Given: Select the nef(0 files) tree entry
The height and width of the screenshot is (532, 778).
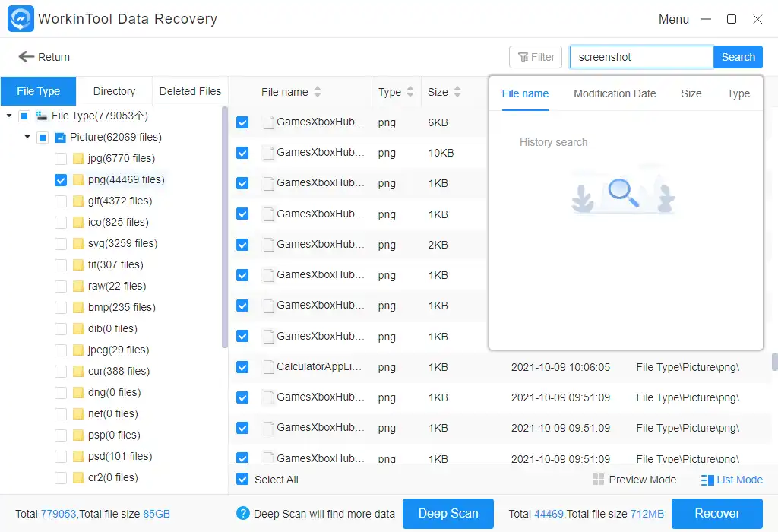Looking at the screenshot, I should [x=113, y=414].
